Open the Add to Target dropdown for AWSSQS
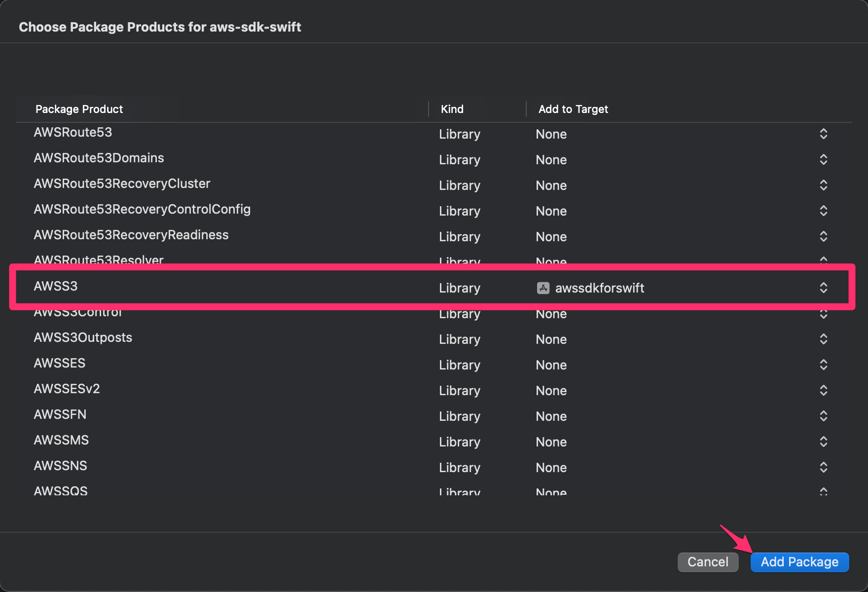The image size is (868, 592). click(823, 491)
